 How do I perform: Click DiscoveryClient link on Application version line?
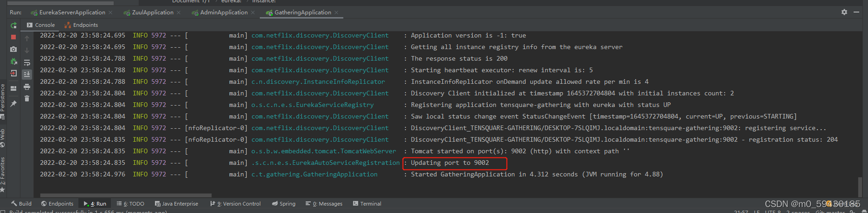(x=320, y=36)
